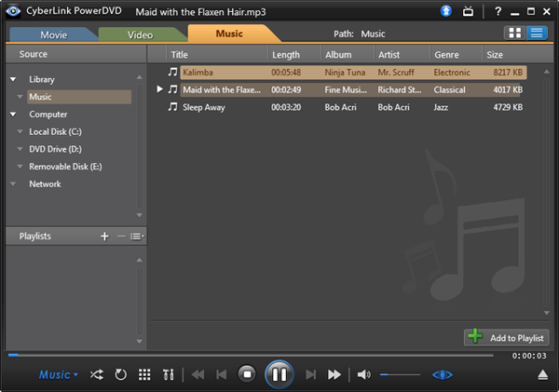The width and height of the screenshot is (559, 392).
Task: Seek on the playback progress bar
Action: coord(251,355)
